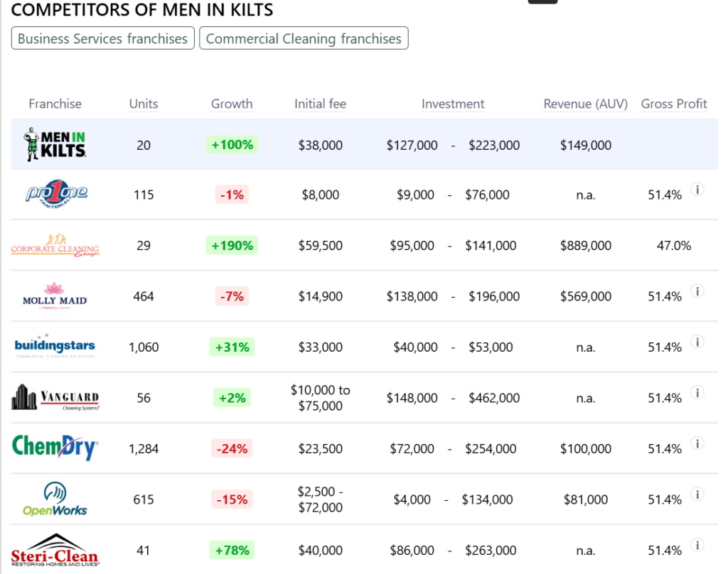
Task: Click the +78% growth badge
Action: click(x=232, y=551)
